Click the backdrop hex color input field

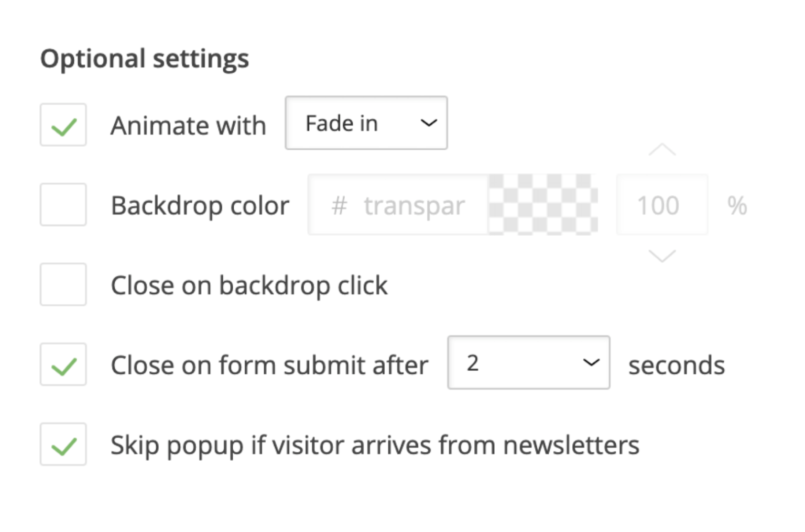(x=398, y=205)
